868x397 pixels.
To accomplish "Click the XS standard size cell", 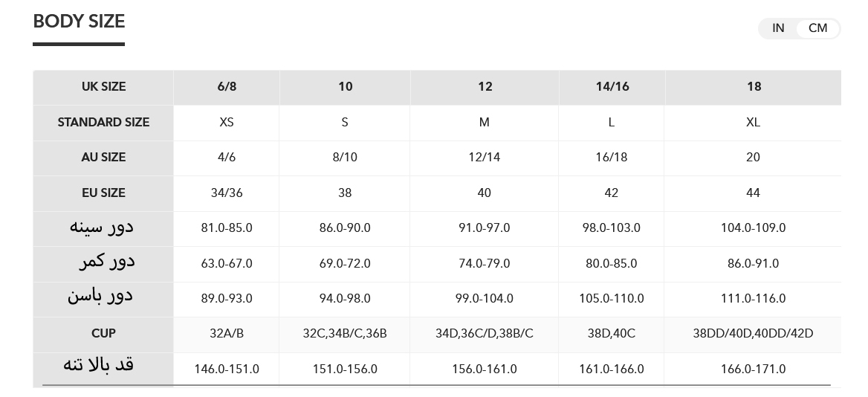I will point(227,122).
